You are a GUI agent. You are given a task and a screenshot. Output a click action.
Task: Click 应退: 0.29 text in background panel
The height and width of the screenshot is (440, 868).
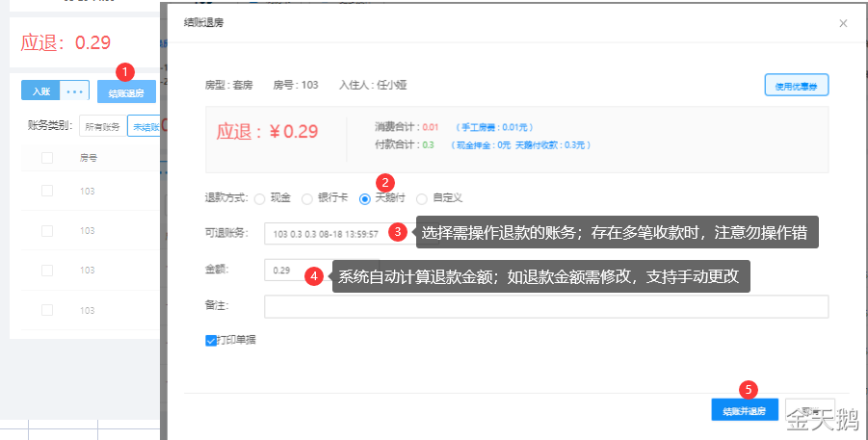pyautogui.click(x=66, y=42)
